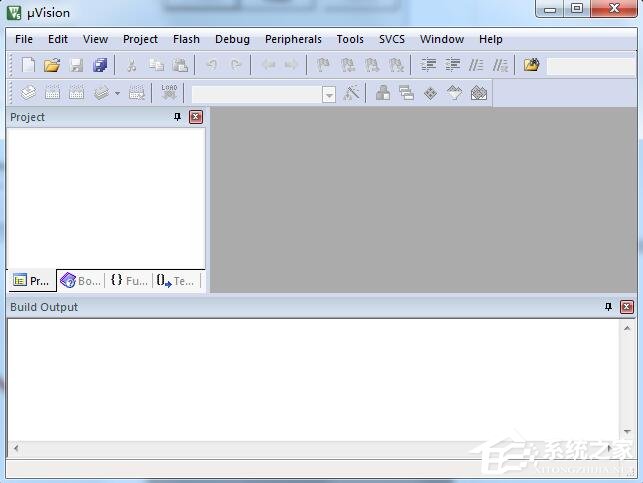The height and width of the screenshot is (483, 643).
Task: Open the batch build dropdown arrow
Action: [x=117, y=93]
